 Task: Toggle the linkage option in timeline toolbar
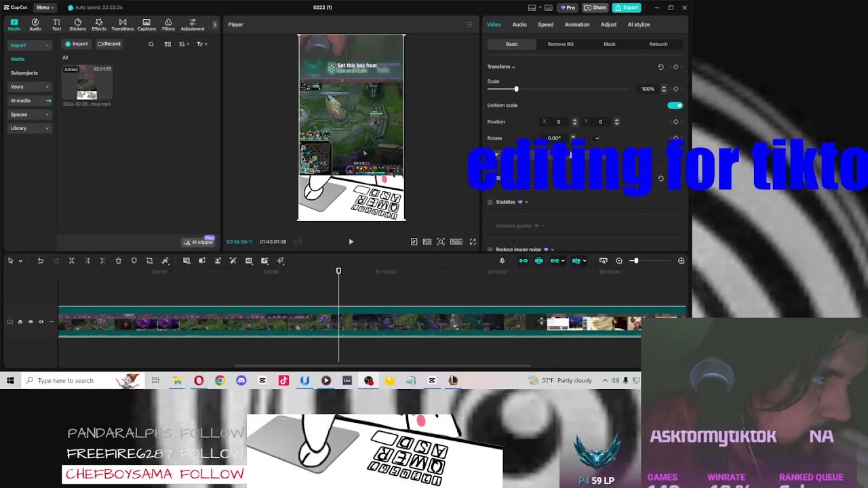coord(555,261)
